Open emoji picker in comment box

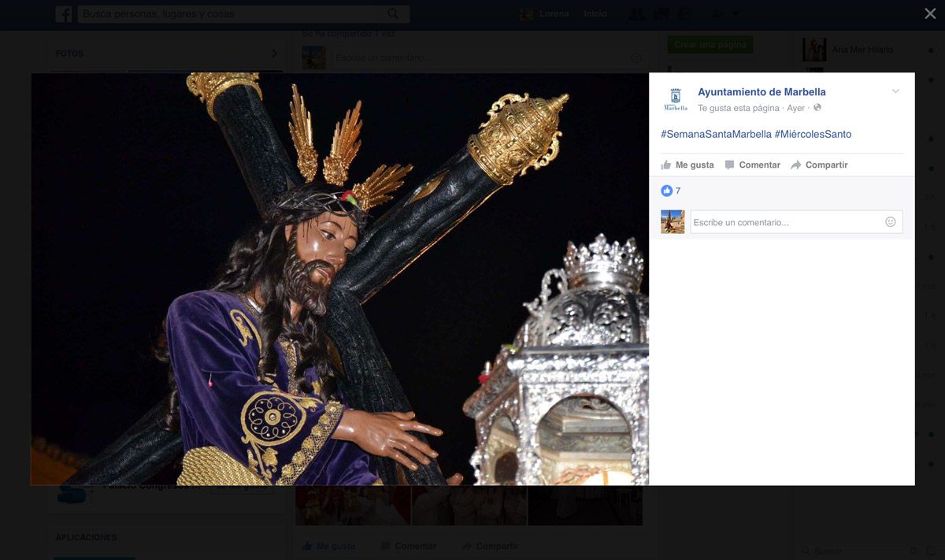click(891, 222)
